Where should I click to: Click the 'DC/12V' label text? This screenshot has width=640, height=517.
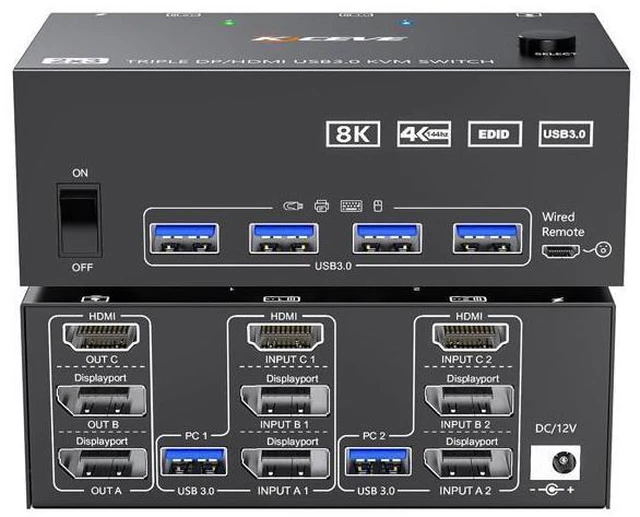click(556, 428)
